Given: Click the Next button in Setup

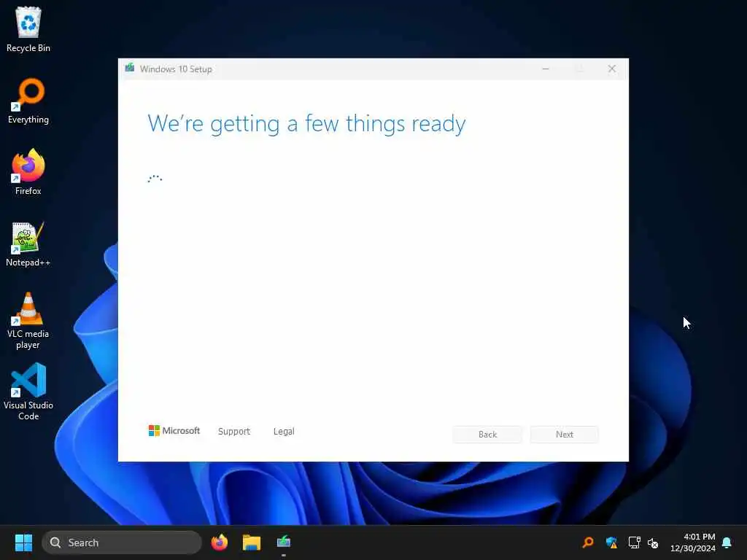Looking at the screenshot, I should pos(565,435).
